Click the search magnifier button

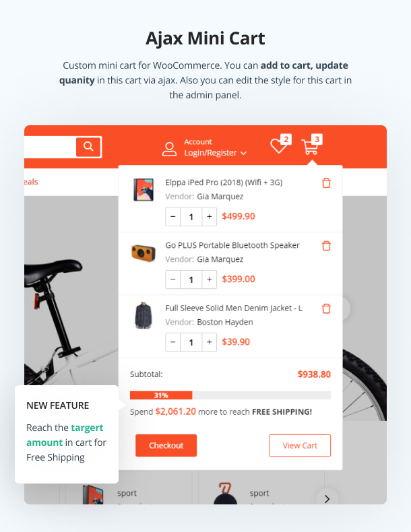(x=88, y=147)
